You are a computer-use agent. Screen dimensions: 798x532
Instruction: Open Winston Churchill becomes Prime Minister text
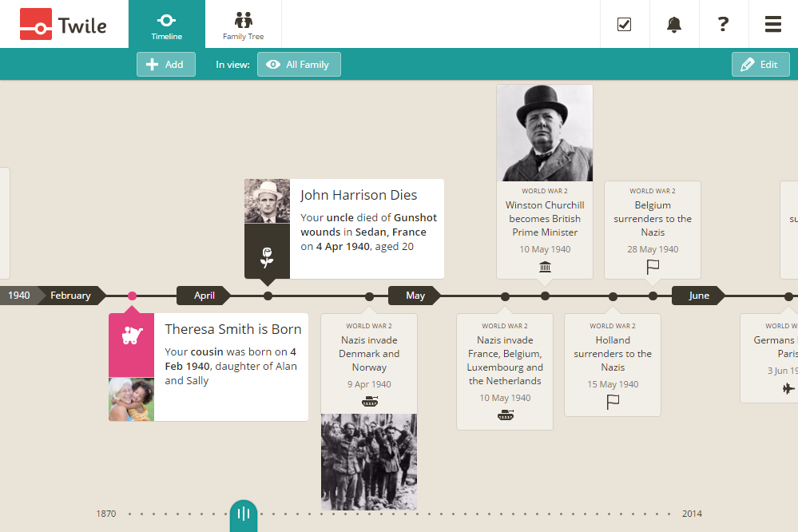click(x=545, y=218)
